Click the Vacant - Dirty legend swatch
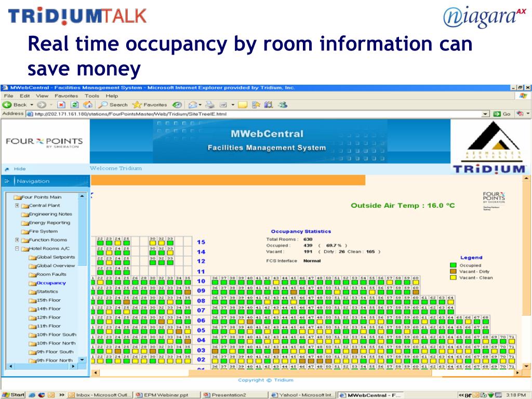Screen dimensions: 532x399 coord(453,271)
